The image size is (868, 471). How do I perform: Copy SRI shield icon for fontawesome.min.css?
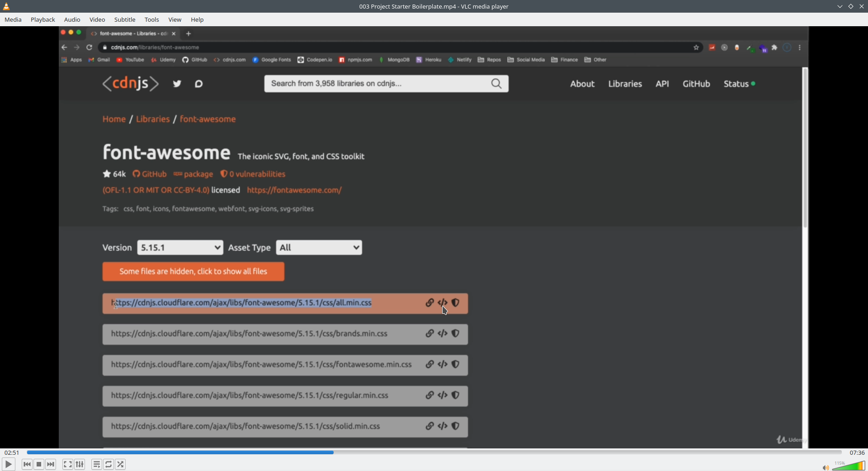[456, 364]
